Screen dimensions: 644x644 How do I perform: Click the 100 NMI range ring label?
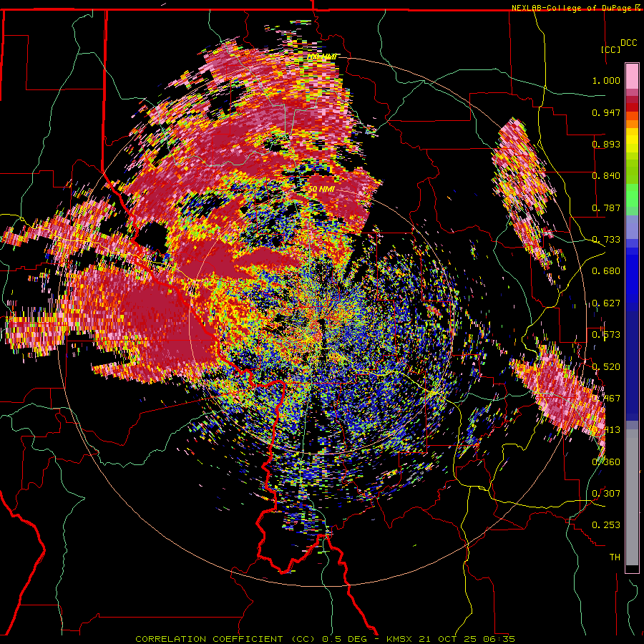323,57
